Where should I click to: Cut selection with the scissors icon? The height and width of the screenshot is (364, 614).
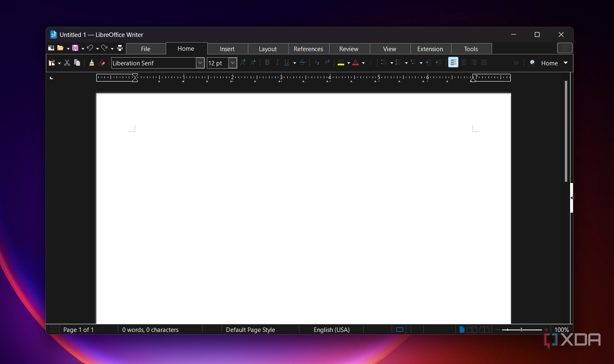pos(67,62)
